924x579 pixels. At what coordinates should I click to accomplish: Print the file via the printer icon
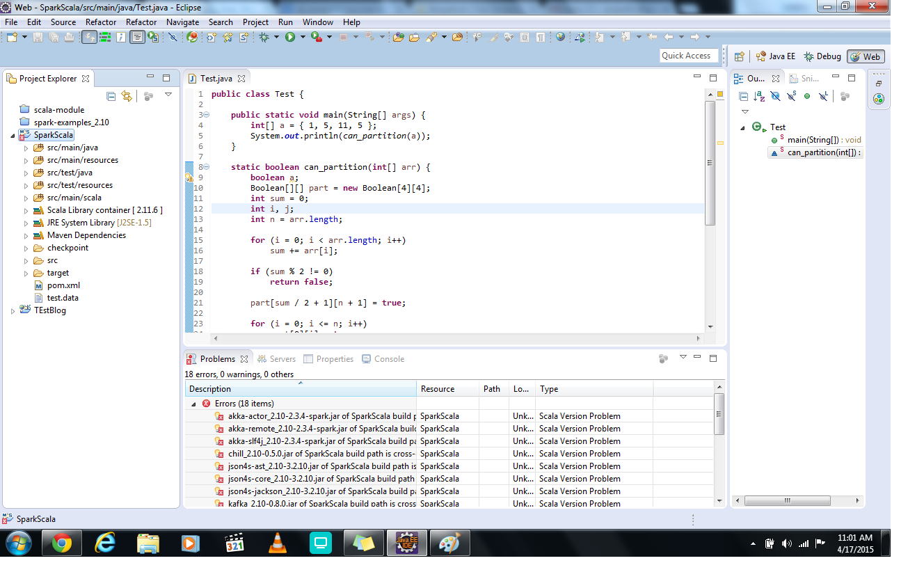[69, 37]
